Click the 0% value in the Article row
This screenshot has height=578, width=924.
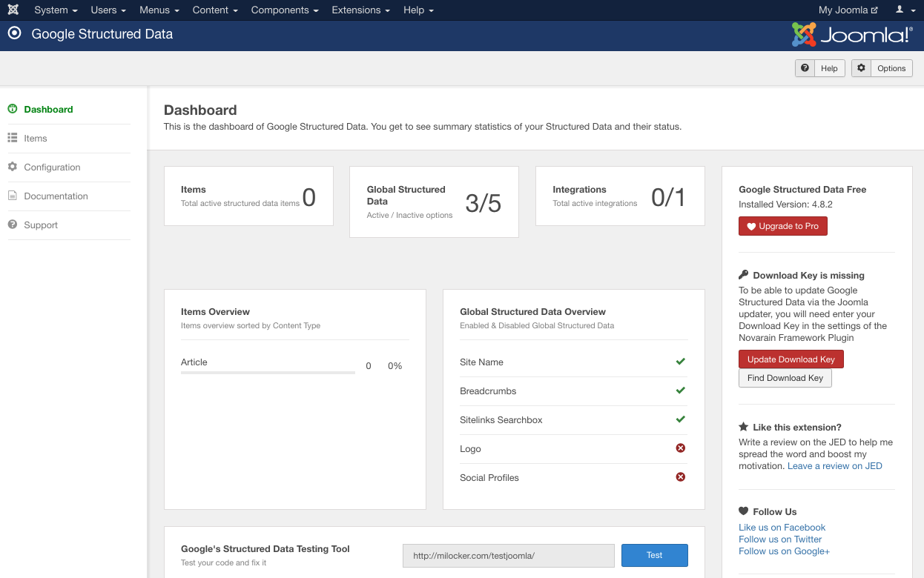tap(395, 366)
